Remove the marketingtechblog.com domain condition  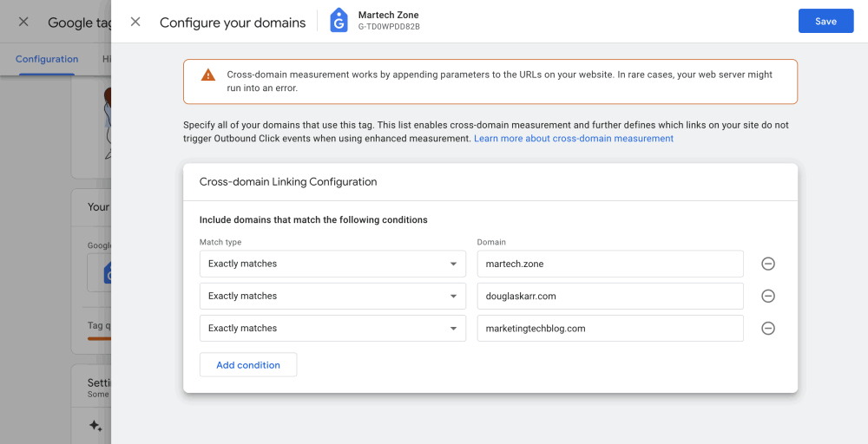[x=768, y=329]
